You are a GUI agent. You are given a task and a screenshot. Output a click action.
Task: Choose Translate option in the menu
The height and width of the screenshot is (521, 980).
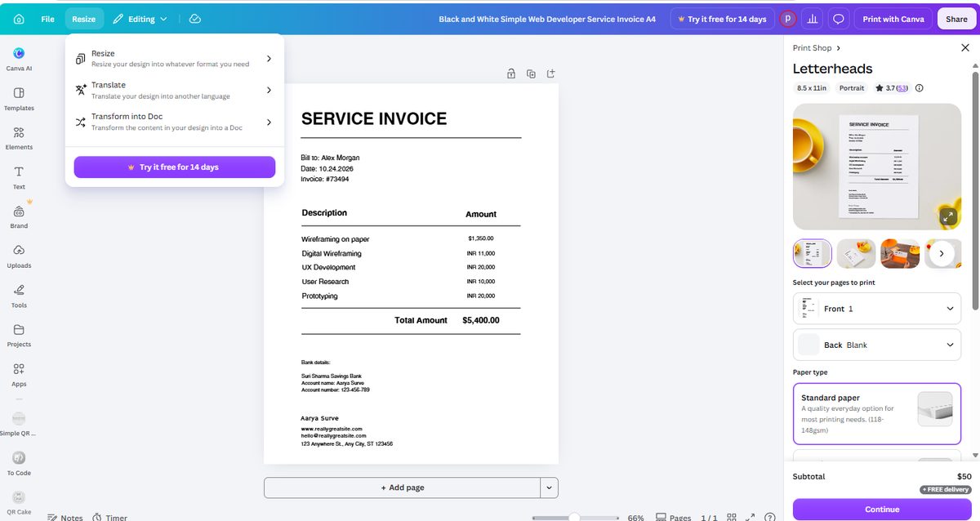174,91
